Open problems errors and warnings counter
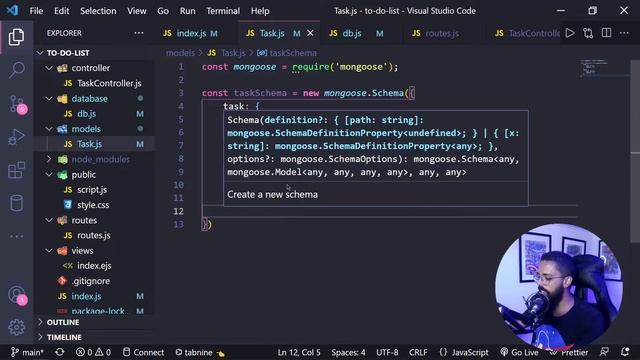 pyautogui.click(x=93, y=352)
